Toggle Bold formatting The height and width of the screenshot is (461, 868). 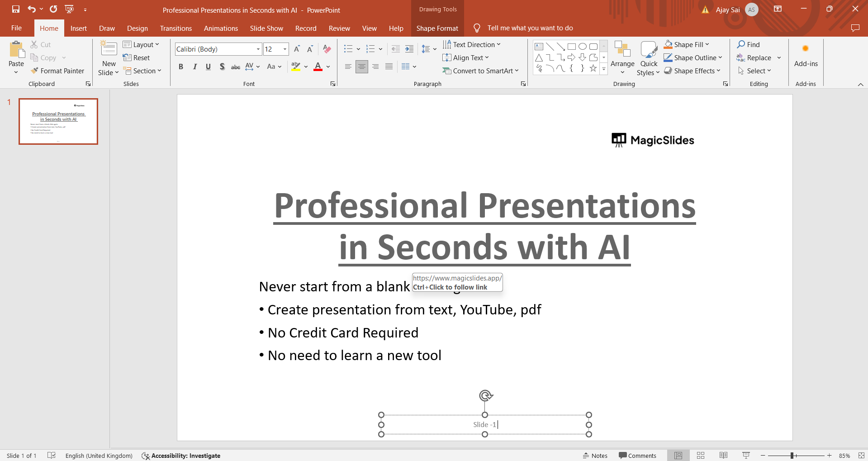click(x=181, y=67)
